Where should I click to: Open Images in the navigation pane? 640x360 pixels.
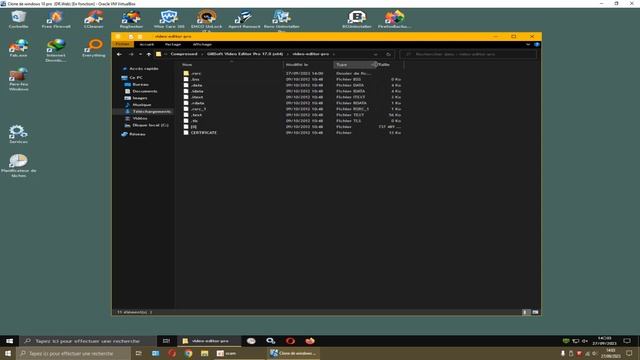[x=140, y=98]
